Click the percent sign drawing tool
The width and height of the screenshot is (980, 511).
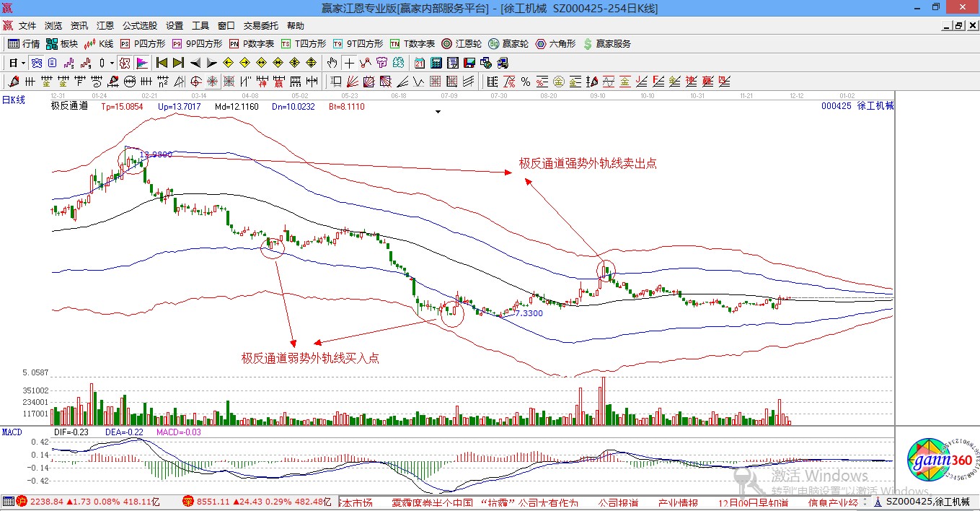point(526,82)
